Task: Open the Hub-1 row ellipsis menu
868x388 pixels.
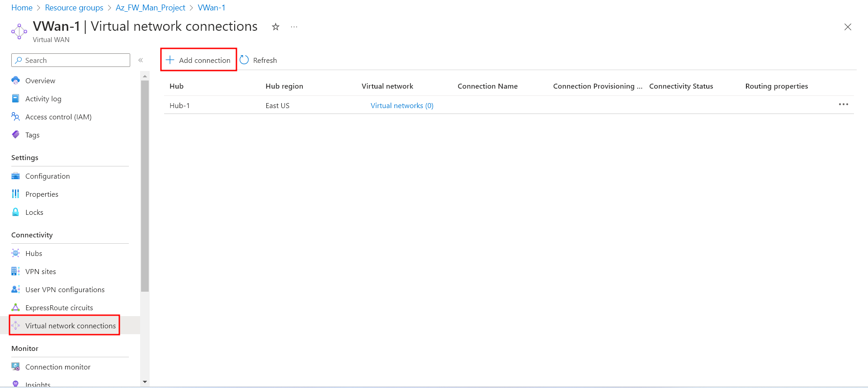Action: [843, 104]
